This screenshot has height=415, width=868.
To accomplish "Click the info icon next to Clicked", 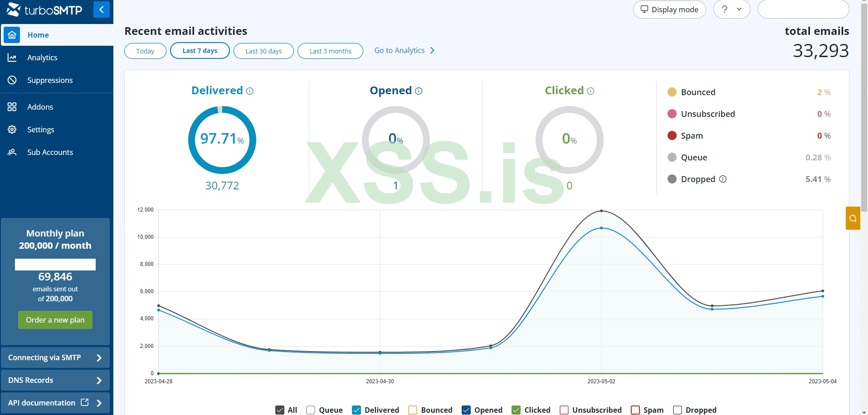I will (x=590, y=91).
